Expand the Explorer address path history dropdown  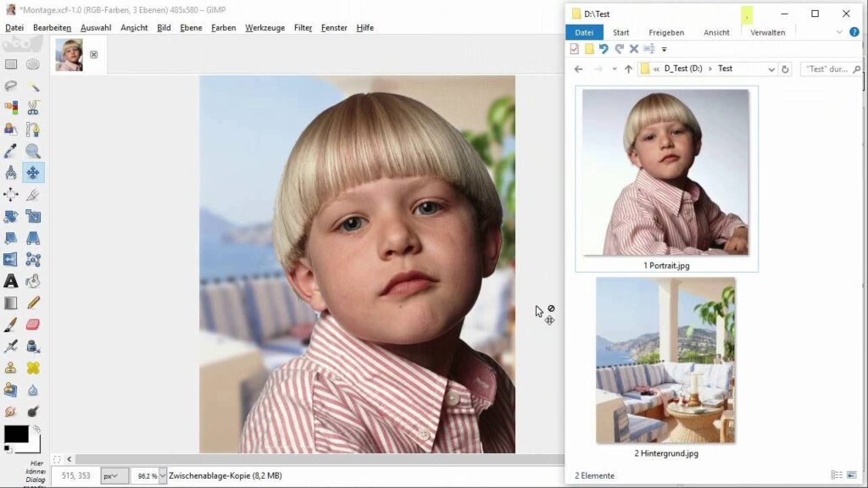point(771,69)
